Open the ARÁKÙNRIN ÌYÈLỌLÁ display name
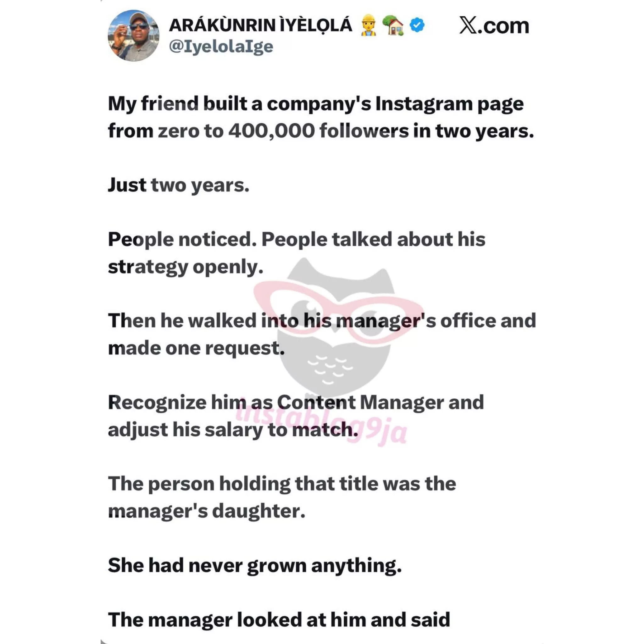644x644 pixels. coord(260,26)
